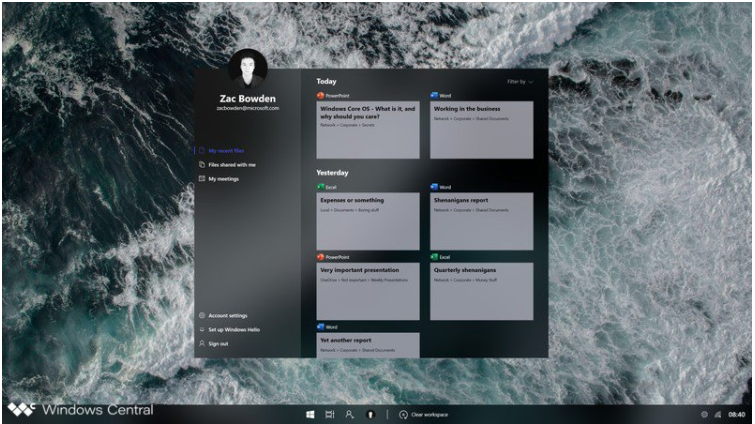Click the Clear workspace label
The height and width of the screenshot is (424, 755).
pos(430,414)
